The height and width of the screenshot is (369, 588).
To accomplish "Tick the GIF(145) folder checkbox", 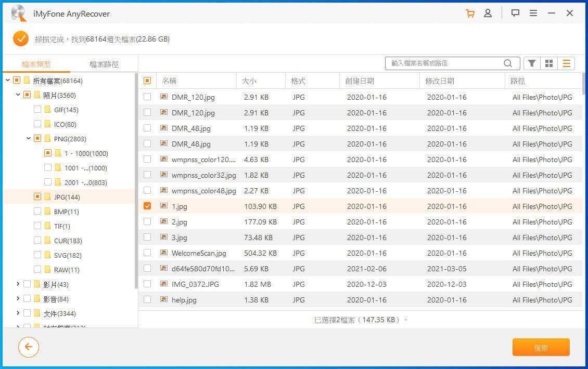I will (x=37, y=110).
